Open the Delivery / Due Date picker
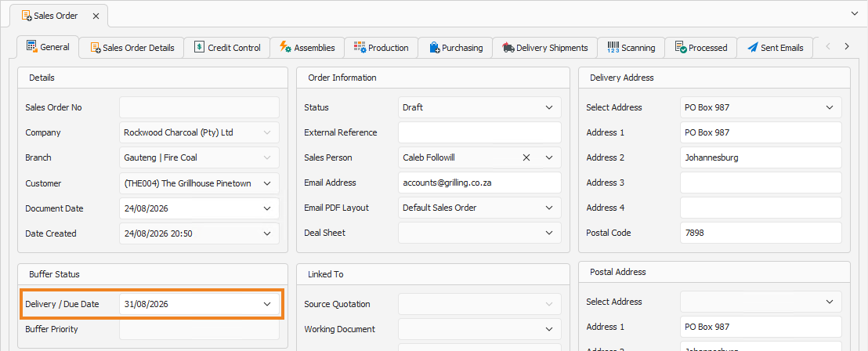 click(x=267, y=304)
